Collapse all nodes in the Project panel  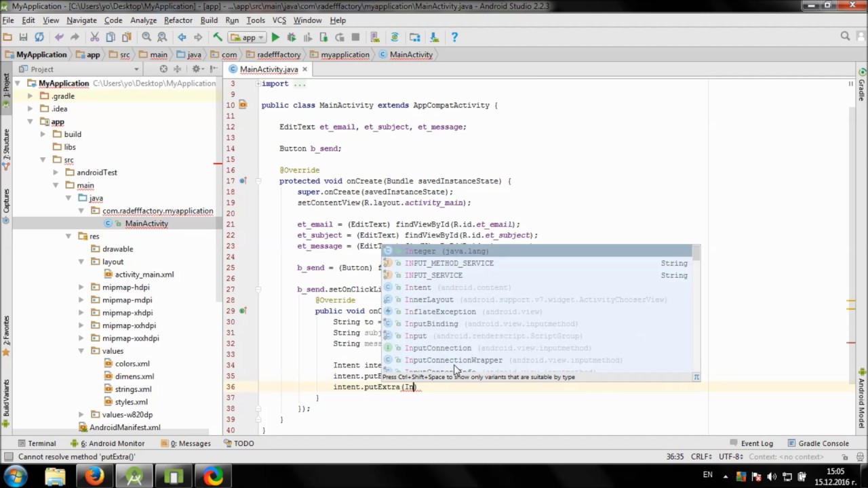pyautogui.click(x=178, y=69)
